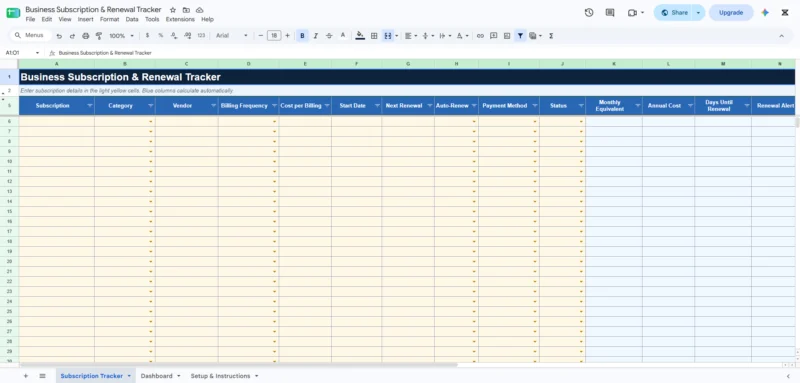
Task: Open Billing Frequency column filter
Action: tap(273, 106)
